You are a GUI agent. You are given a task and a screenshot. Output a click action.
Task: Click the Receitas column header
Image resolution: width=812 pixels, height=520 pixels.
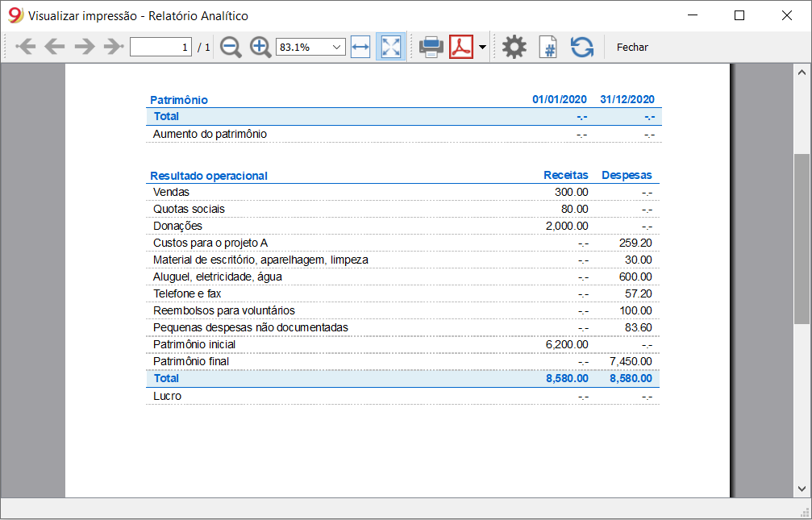[x=565, y=175]
